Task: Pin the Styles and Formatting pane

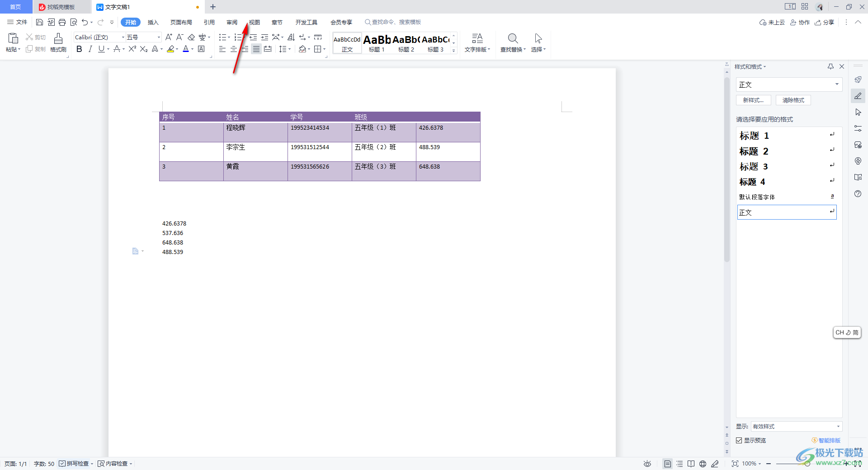Action: [x=830, y=66]
